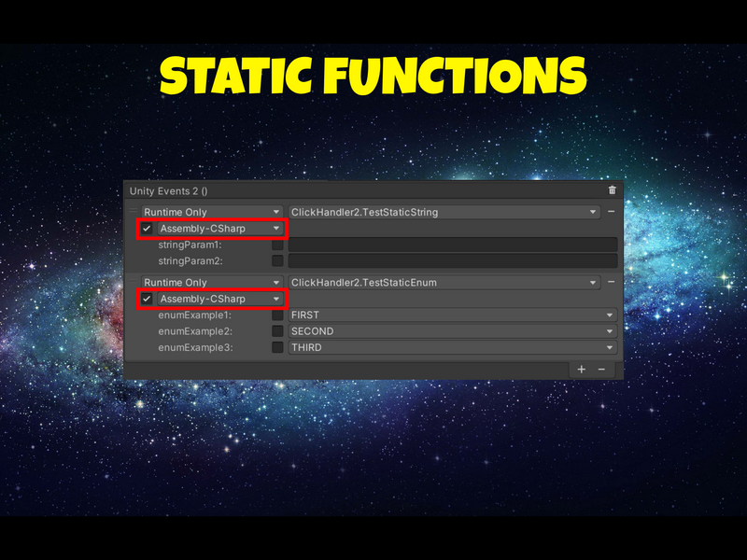747x560 pixels.
Task: Open the enumExample3 THIRD dropdown
Action: coord(453,347)
